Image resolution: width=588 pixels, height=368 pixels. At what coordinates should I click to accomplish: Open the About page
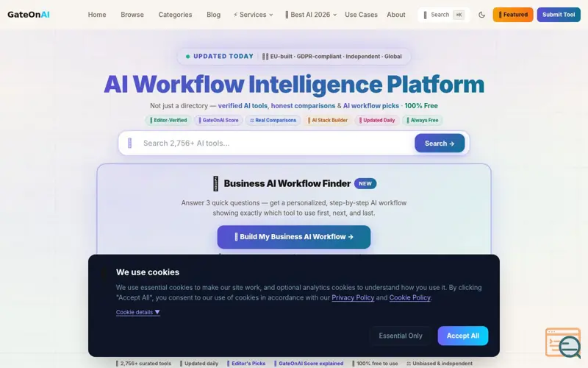(396, 15)
